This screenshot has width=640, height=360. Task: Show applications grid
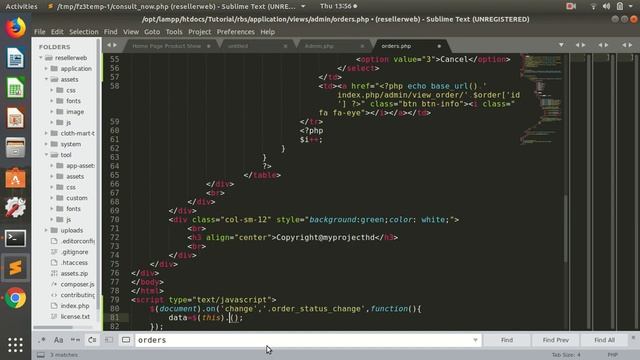16,345
